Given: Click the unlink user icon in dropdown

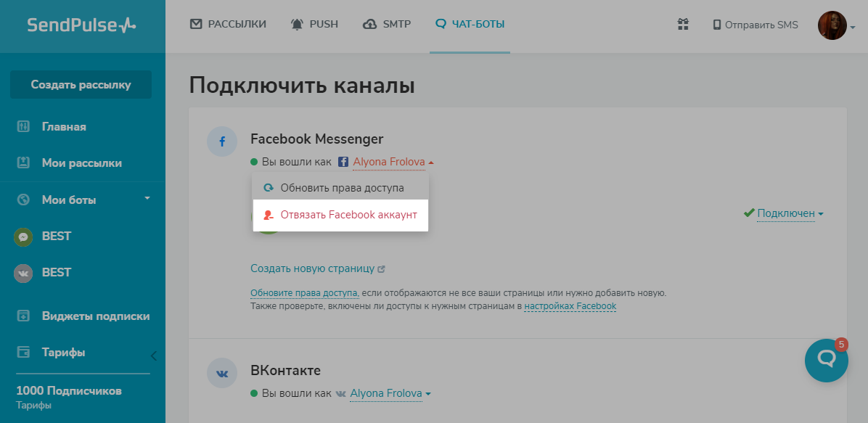Looking at the screenshot, I should [x=269, y=215].
